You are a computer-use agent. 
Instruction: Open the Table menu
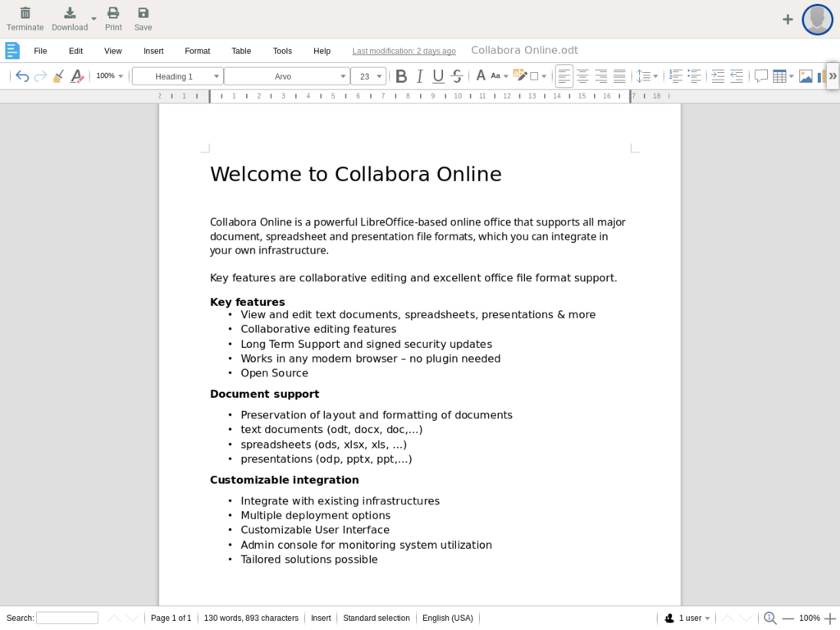(x=240, y=50)
